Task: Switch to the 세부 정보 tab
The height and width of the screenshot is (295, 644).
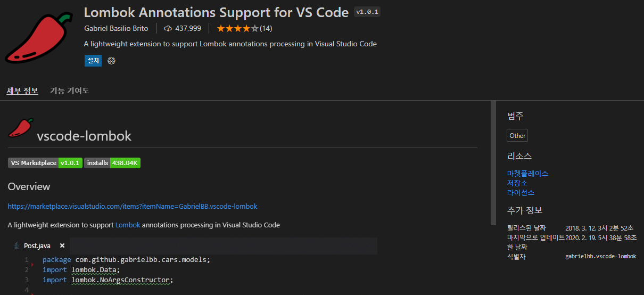Action: (x=22, y=91)
